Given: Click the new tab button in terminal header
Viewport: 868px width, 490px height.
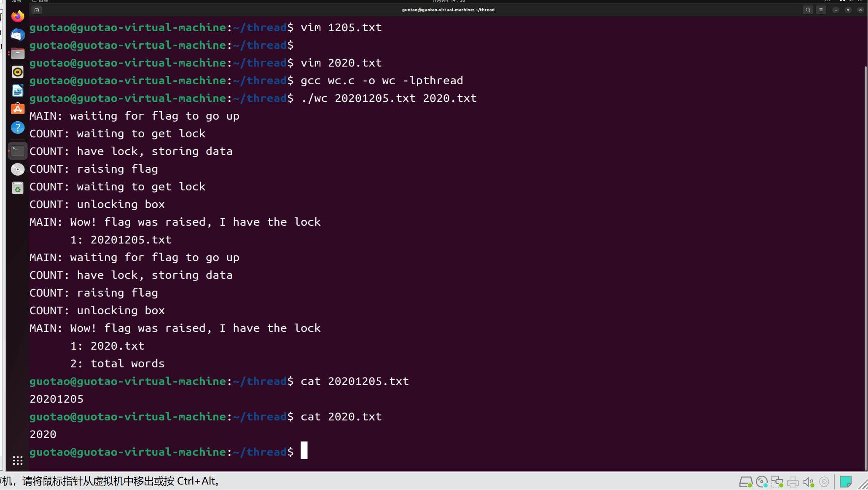Looking at the screenshot, I should tap(37, 10).
